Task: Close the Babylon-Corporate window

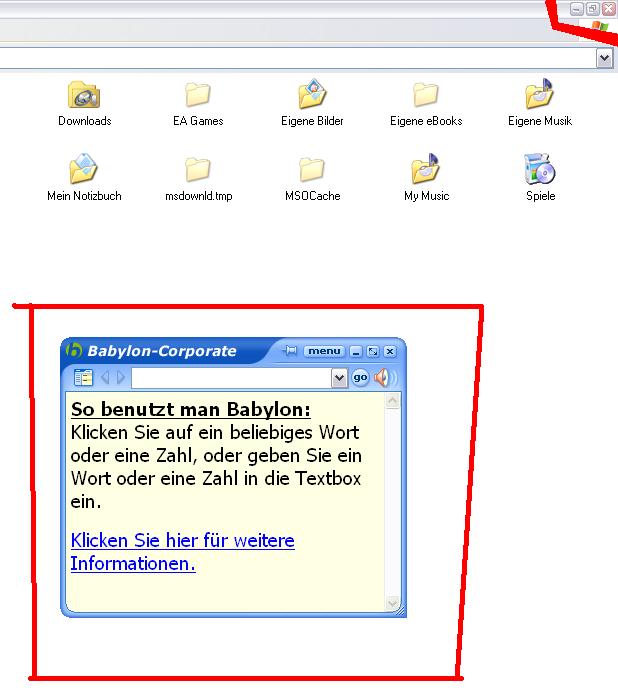Action: coord(390,352)
